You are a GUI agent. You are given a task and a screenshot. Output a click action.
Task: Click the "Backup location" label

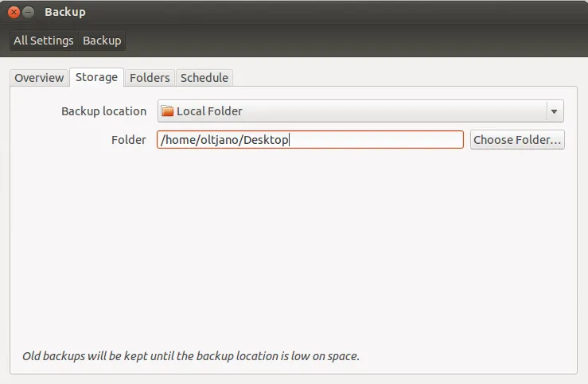(x=103, y=111)
